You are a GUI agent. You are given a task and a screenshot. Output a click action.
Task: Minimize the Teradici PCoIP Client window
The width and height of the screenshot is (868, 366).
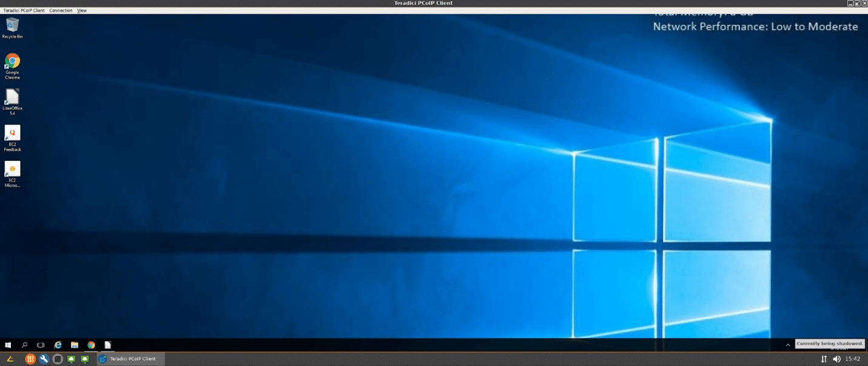coord(850,4)
